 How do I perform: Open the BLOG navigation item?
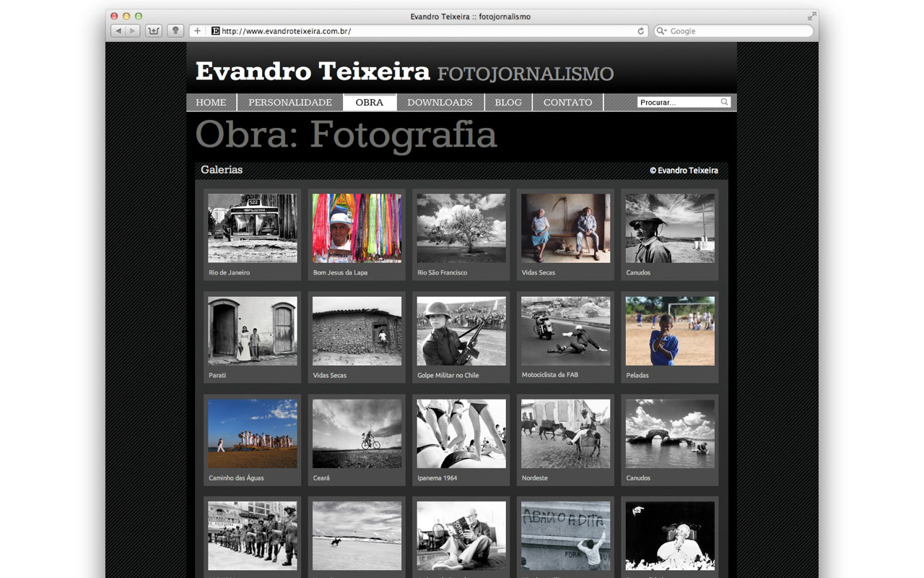508,103
